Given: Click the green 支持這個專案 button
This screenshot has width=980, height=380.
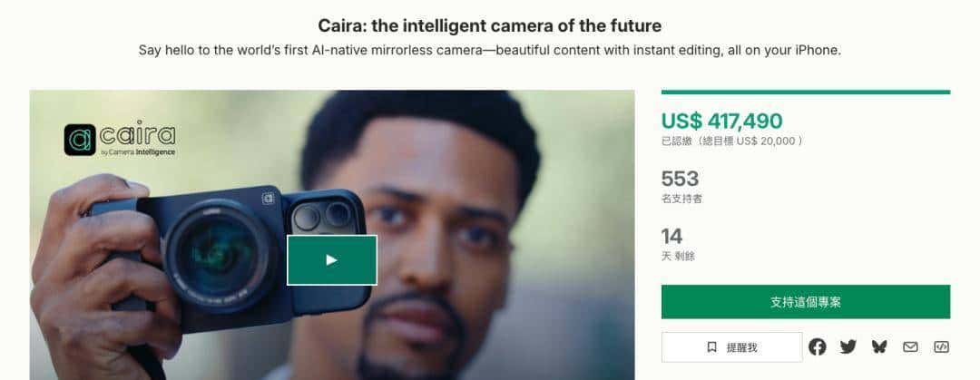Looking at the screenshot, I should [x=806, y=302].
